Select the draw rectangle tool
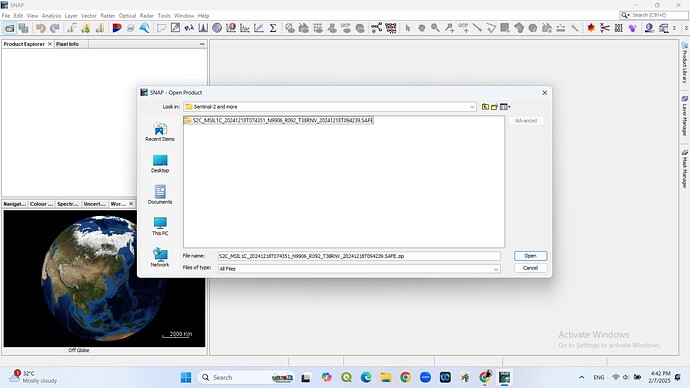690x388 pixels. [505, 28]
